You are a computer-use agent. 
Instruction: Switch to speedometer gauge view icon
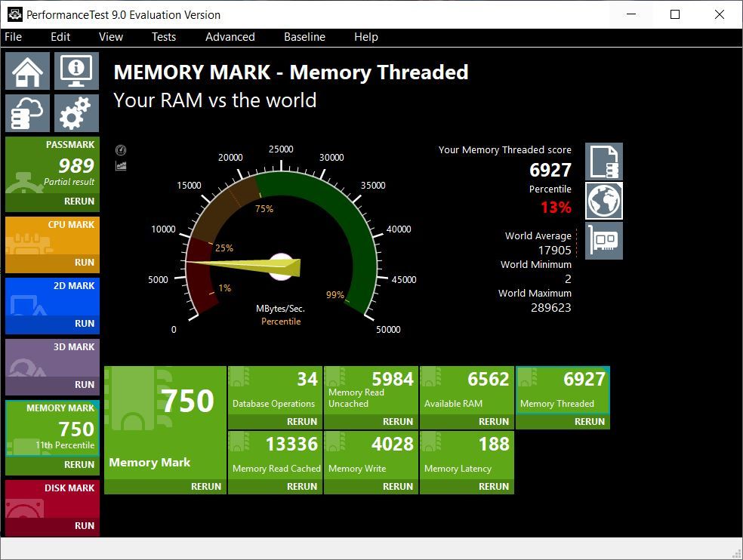121,149
